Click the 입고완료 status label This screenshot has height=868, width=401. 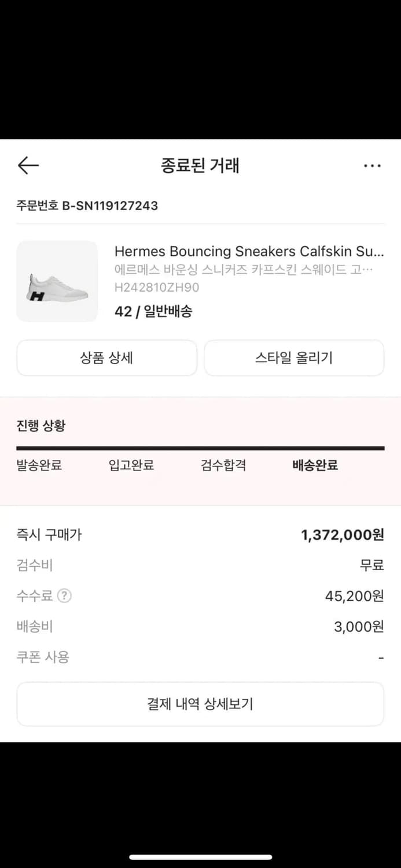130,465
